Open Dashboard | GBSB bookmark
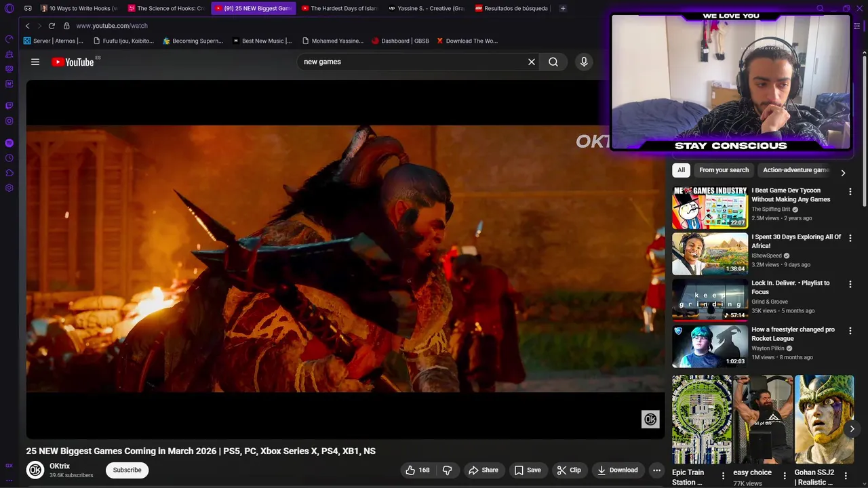 pyautogui.click(x=400, y=41)
